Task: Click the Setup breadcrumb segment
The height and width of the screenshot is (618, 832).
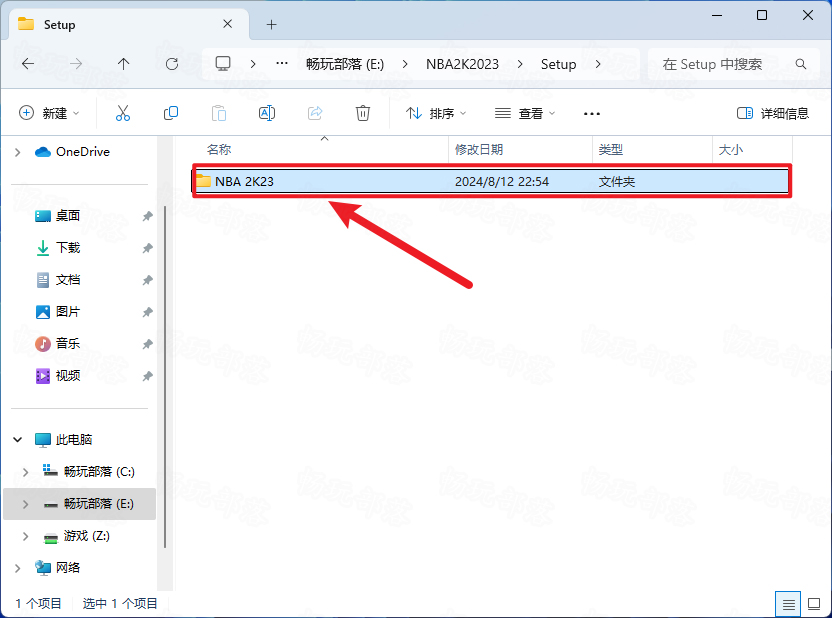Action: (x=558, y=64)
